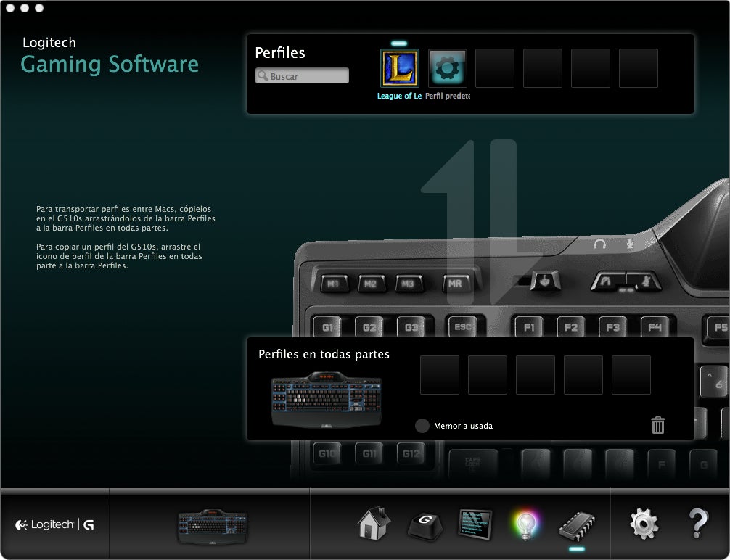Click the Memoria usada indicator circle
Viewport: 730px width, 560px height.
coord(422,426)
